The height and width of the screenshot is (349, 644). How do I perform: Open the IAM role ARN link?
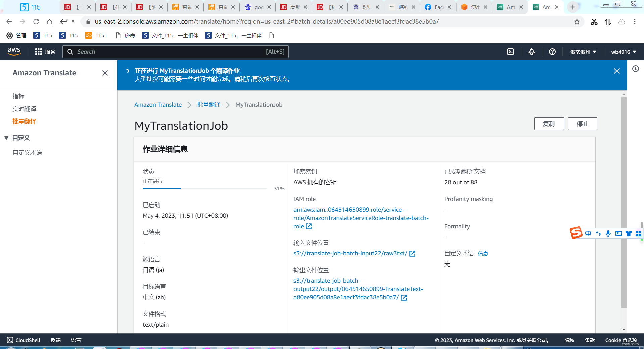click(x=361, y=218)
